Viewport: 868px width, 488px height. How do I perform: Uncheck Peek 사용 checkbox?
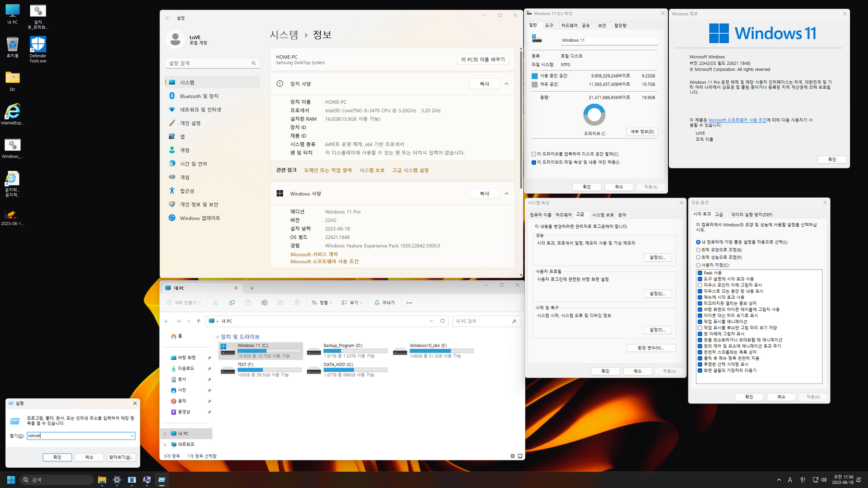pyautogui.click(x=700, y=273)
